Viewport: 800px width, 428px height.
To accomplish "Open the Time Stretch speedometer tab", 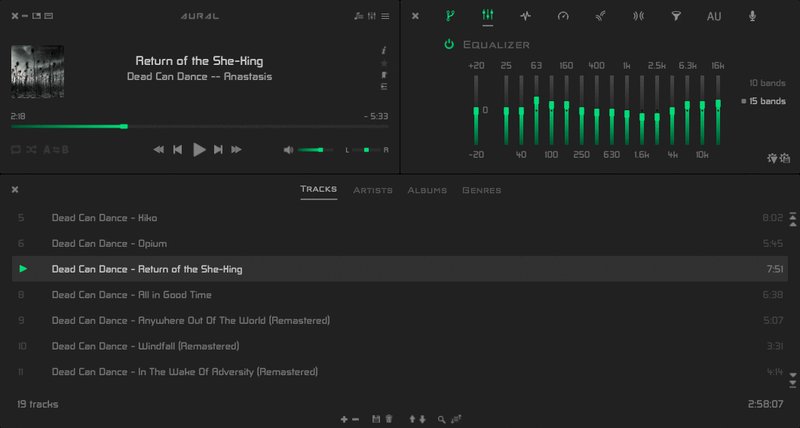I will coord(563,16).
